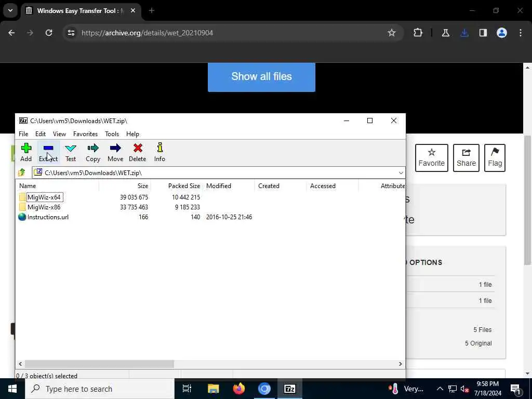Toggle the browser side panel icon

[x=483, y=33]
